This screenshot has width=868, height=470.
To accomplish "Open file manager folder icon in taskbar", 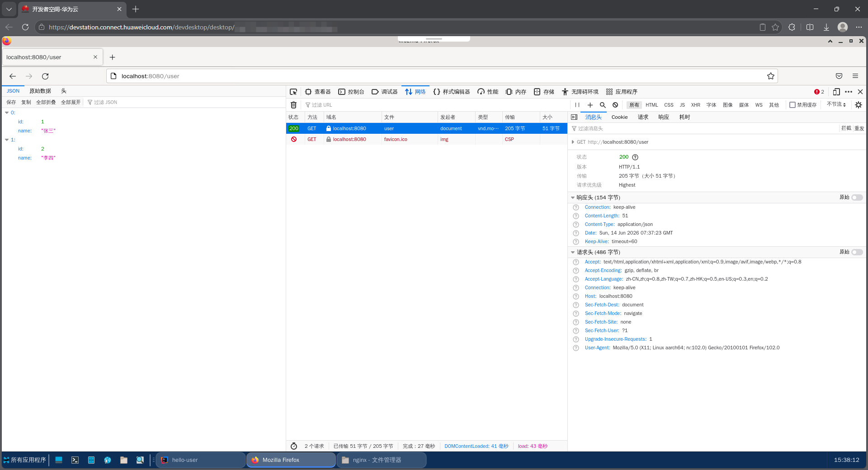I will click(124, 460).
